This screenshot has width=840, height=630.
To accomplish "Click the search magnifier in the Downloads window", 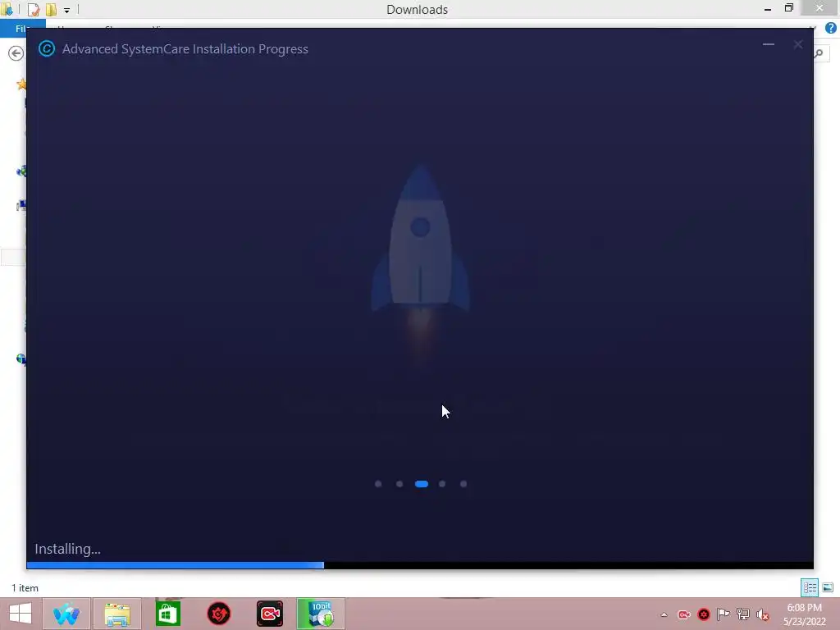I will pyautogui.click(x=819, y=53).
